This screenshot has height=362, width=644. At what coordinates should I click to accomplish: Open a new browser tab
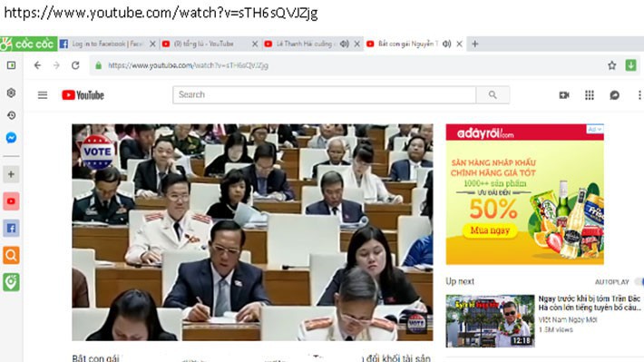click(x=474, y=44)
